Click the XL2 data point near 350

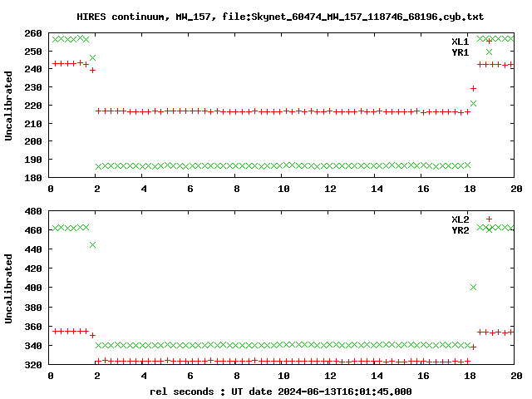click(92, 336)
